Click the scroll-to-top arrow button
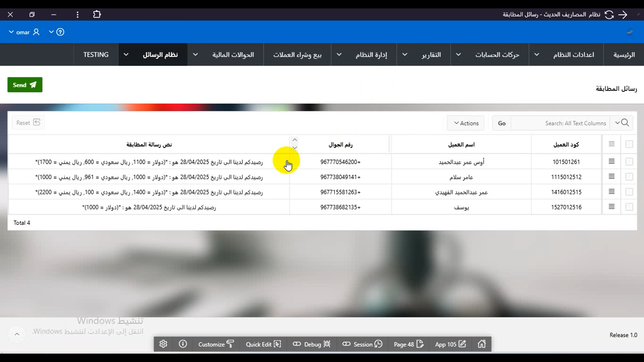The height and width of the screenshot is (362, 644). tap(17, 334)
